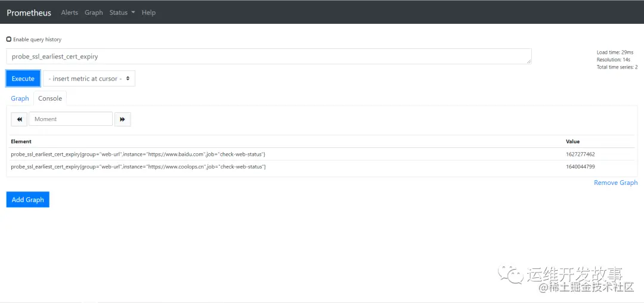
Task: Focus the expression query input field
Action: (x=269, y=57)
